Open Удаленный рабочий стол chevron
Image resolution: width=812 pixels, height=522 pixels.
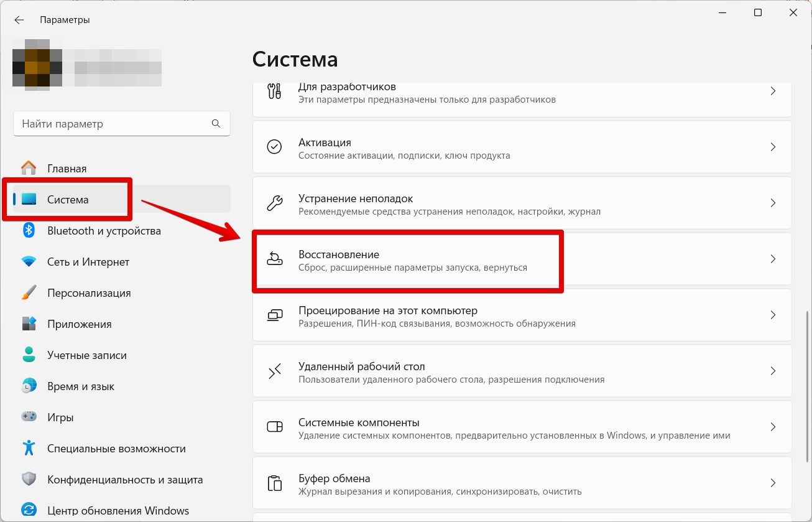(773, 371)
